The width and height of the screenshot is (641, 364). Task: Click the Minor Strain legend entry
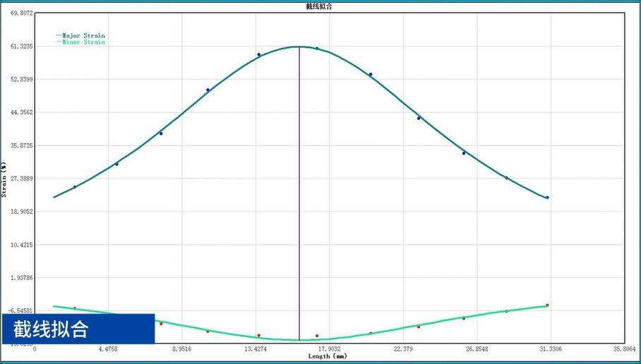83,42
